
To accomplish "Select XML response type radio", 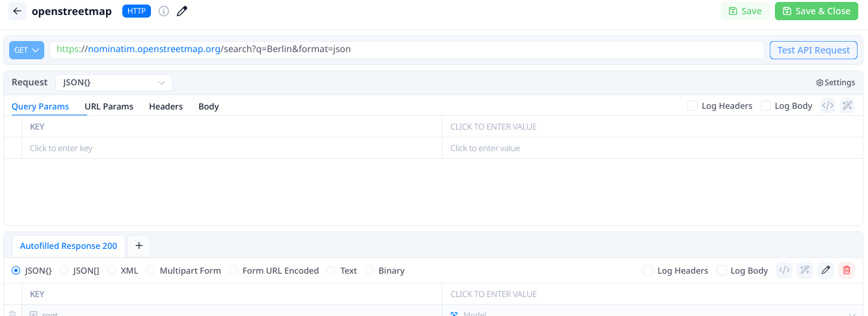I will pyautogui.click(x=112, y=270).
